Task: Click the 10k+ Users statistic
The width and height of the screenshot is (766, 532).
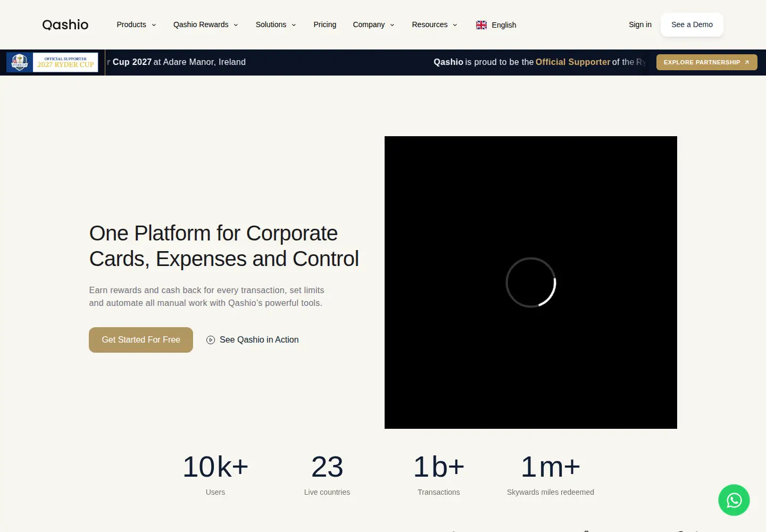Action: pyautogui.click(x=215, y=475)
